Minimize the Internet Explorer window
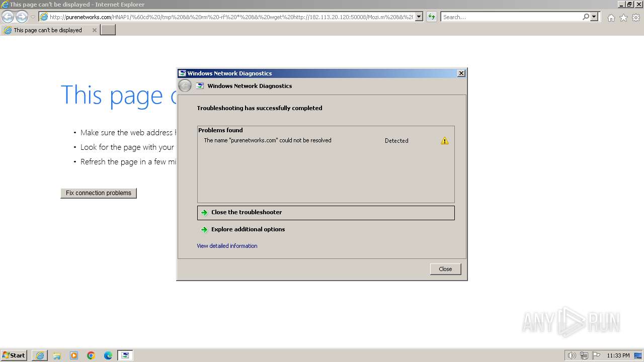Viewport: 644px width, 362px height. pyautogui.click(x=622, y=4)
